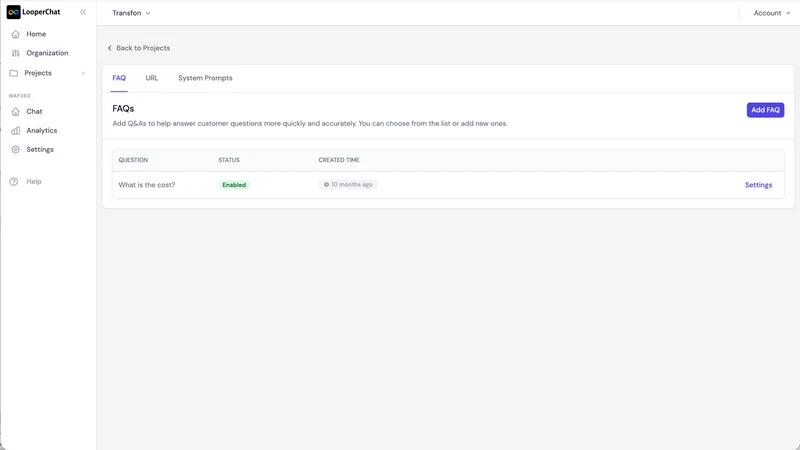Click the Analytics bar chart icon
The image size is (800, 450).
pos(16,131)
